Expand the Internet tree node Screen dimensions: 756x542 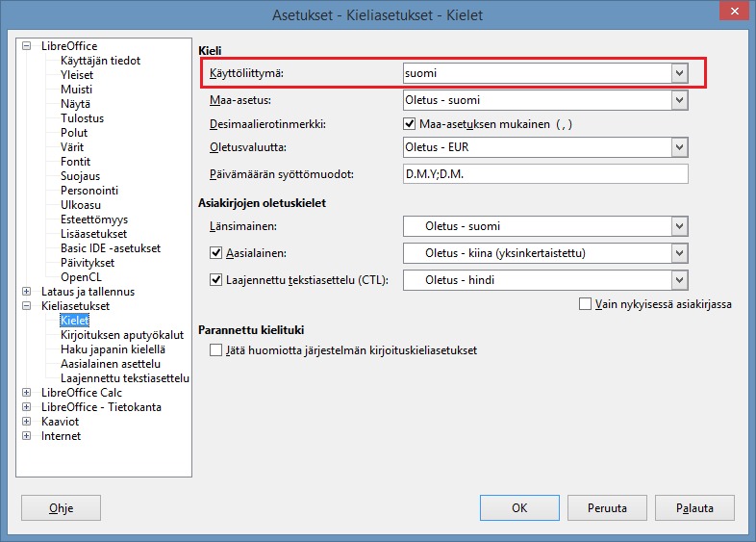(27, 436)
